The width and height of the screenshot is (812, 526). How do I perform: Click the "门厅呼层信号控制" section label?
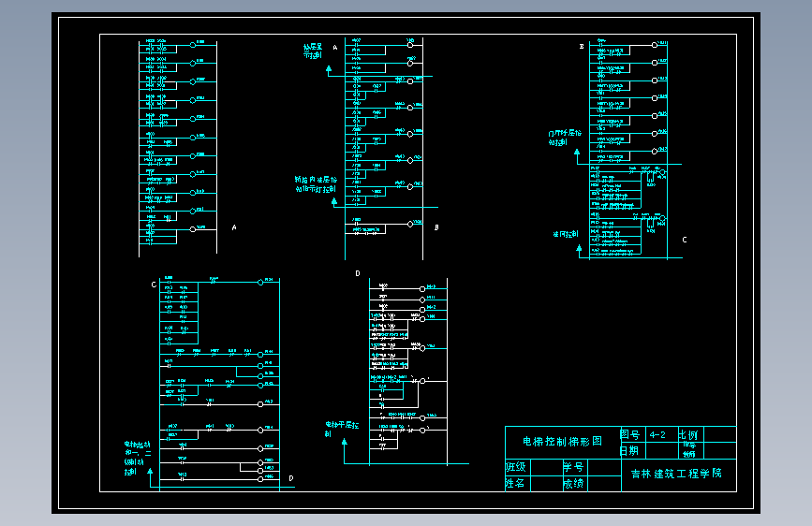tap(565, 138)
